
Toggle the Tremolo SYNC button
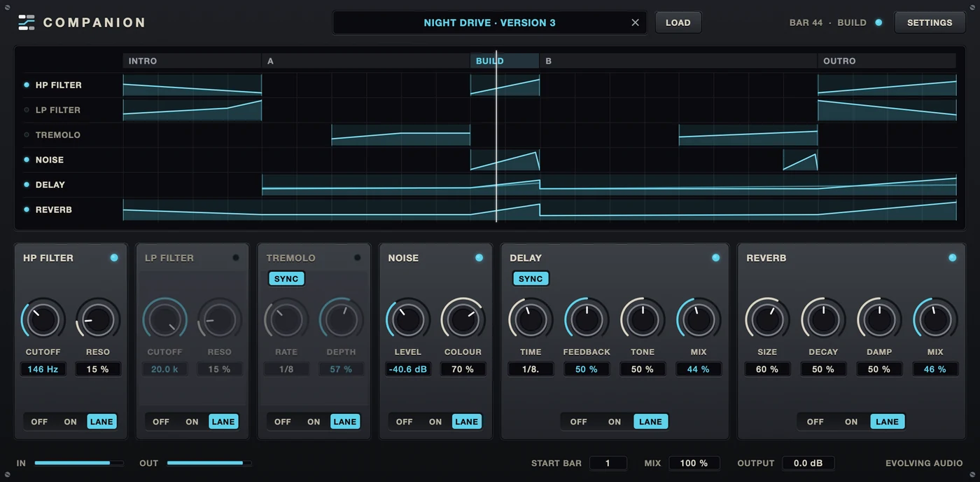(286, 279)
